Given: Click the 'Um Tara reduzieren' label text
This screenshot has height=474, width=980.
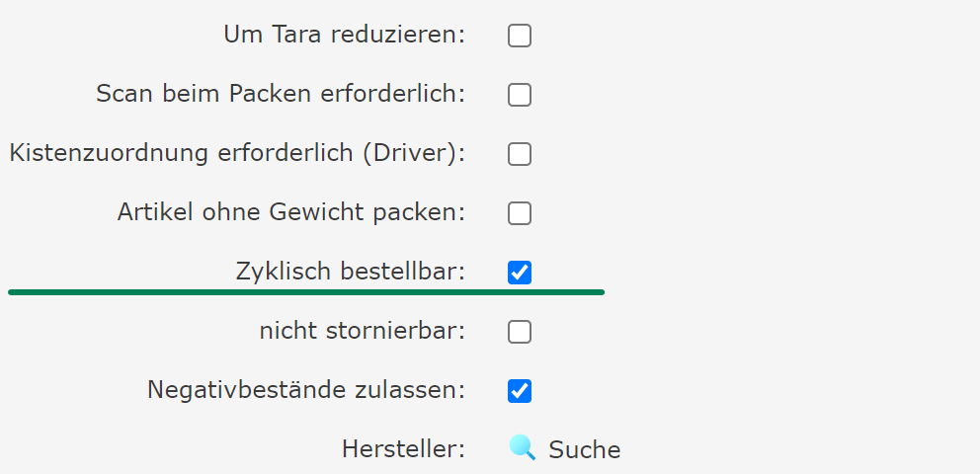Looking at the screenshot, I should pyautogui.click(x=344, y=36).
